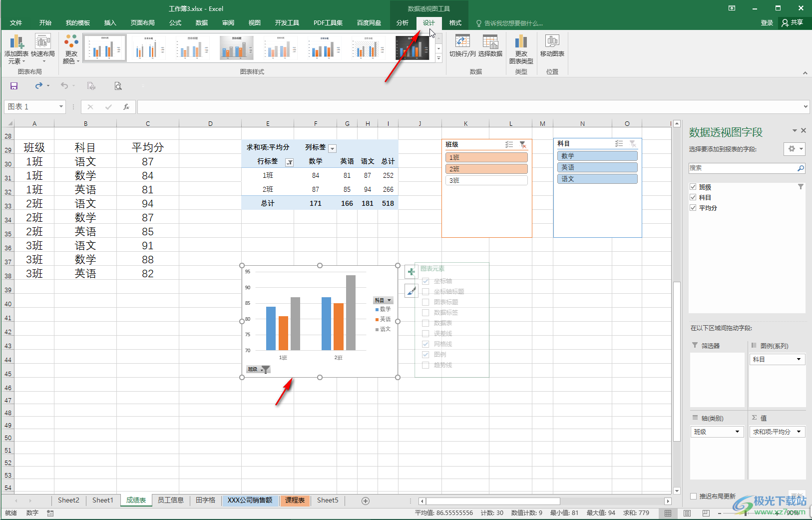This screenshot has width=812, height=520.
Task: Switch to Normal view in status bar
Action: coord(668,513)
